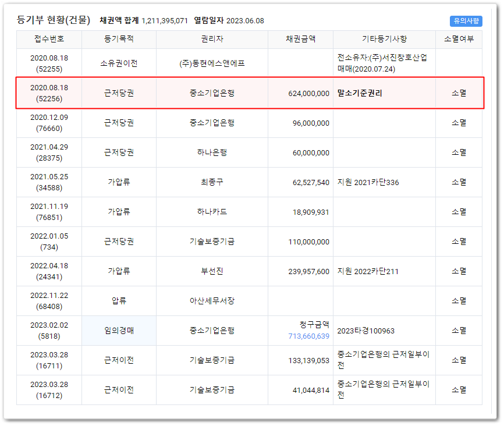Select receipt 2022.01.05 (734)
504x426 pixels.
49,242
